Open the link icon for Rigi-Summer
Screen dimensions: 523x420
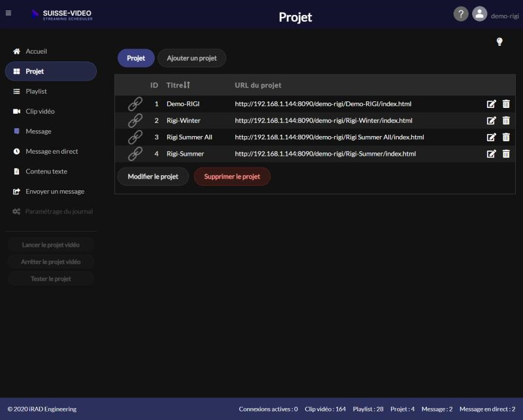pyautogui.click(x=135, y=154)
